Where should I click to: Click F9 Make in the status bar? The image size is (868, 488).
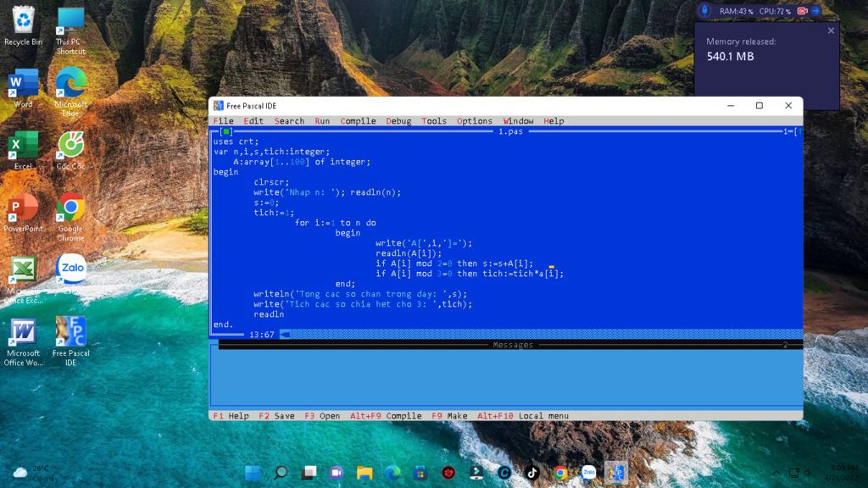(x=449, y=416)
